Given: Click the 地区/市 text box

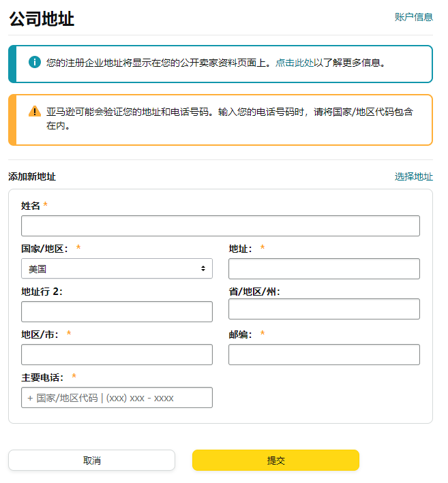Looking at the screenshot, I should point(117,355).
